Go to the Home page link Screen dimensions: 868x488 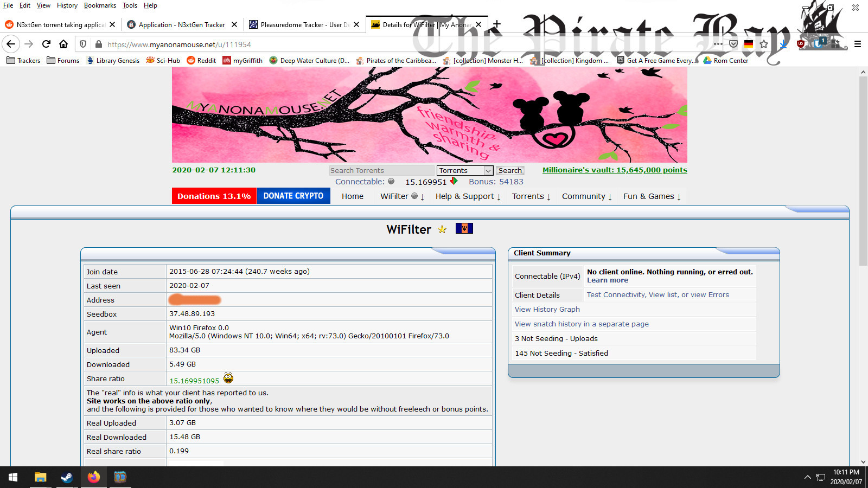point(353,196)
